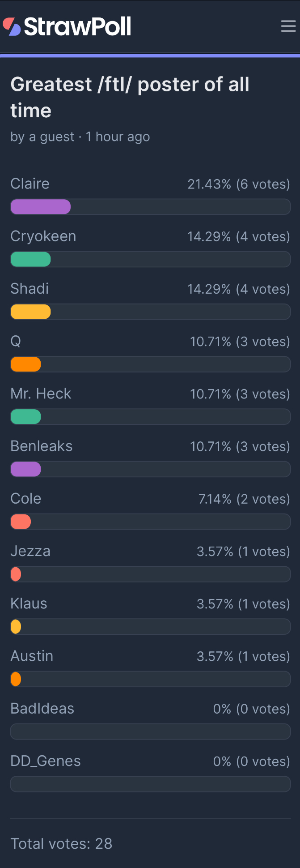
Task: Click Klaus's yellow result dot
Action: pyautogui.click(x=16, y=626)
